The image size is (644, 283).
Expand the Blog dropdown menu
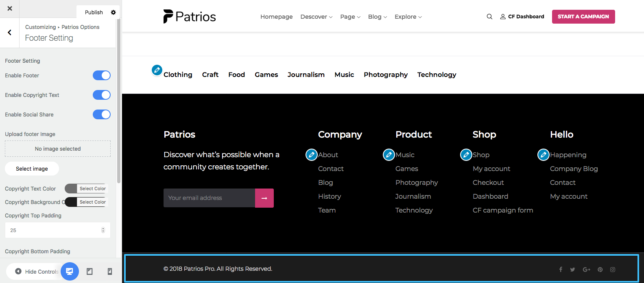pos(378,17)
